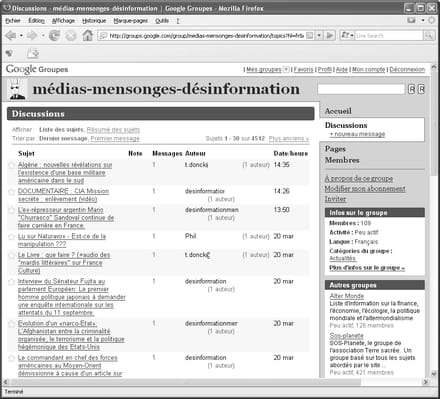Click the horizontal scrollbar thumb
Image resolution: width=440 pixels, height=399 pixels.
185,382
